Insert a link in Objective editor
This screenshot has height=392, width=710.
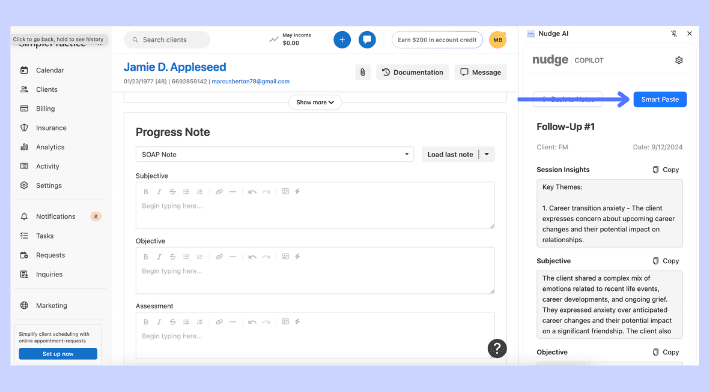(x=219, y=257)
